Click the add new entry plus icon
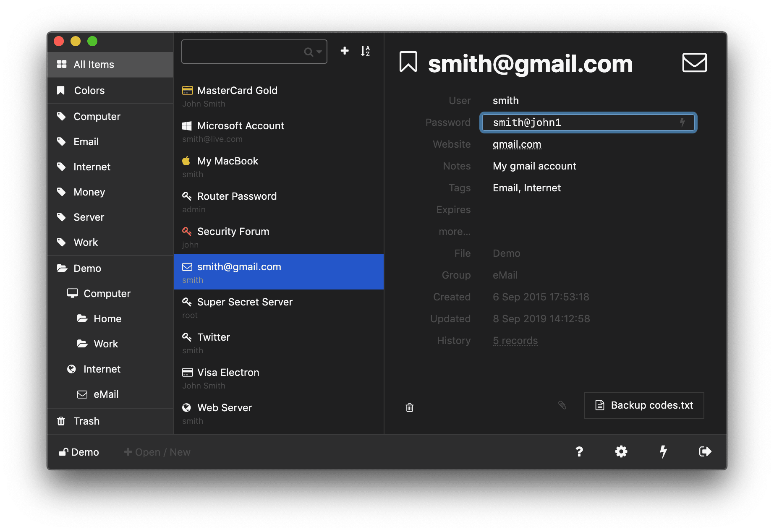The image size is (774, 532). pos(345,51)
